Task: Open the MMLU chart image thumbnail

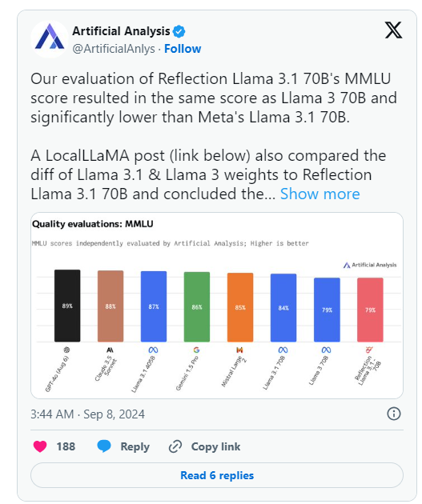Action: pyautogui.click(x=217, y=306)
